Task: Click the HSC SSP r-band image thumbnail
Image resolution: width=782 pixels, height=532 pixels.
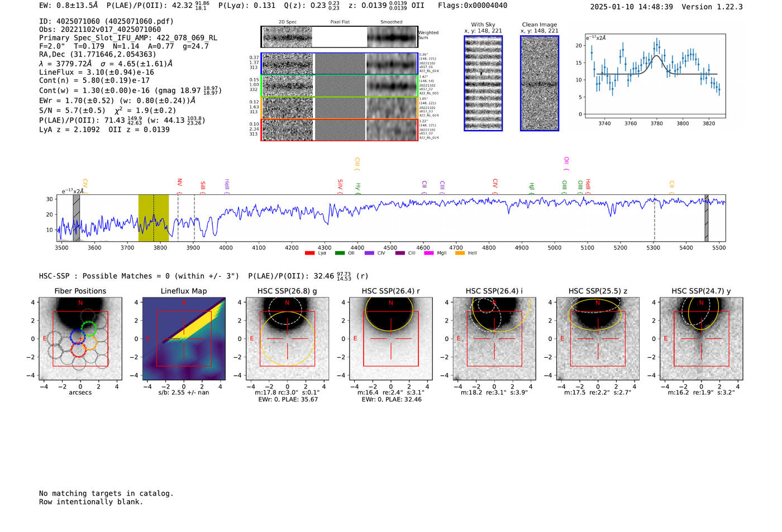Action: (391, 338)
